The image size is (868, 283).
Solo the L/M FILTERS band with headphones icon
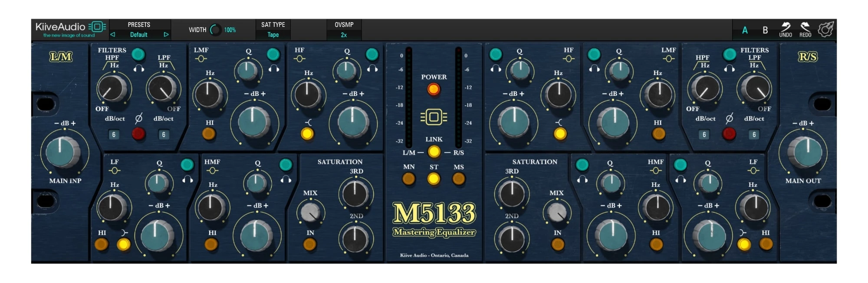[x=139, y=68]
